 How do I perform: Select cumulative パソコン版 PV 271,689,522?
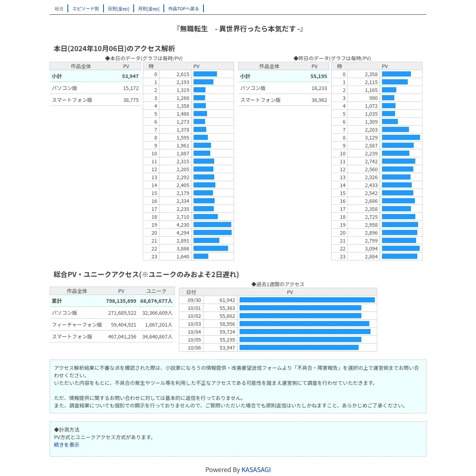[x=122, y=313]
